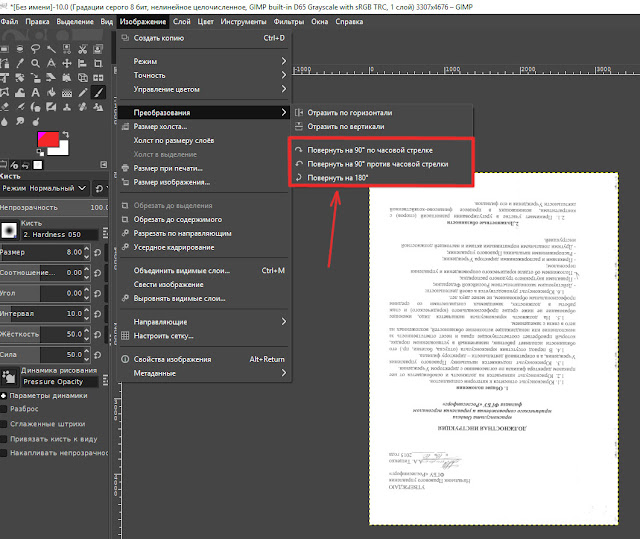
Task: Select the Move tool
Action: (67, 63)
